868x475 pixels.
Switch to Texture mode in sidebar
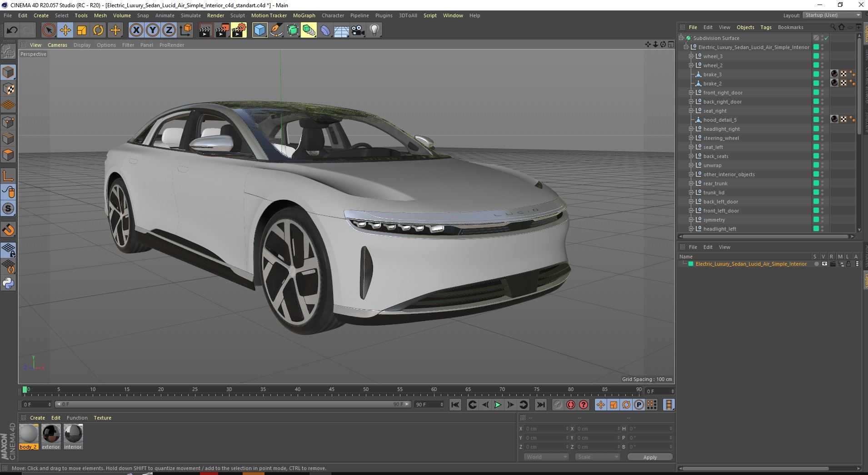[8, 89]
